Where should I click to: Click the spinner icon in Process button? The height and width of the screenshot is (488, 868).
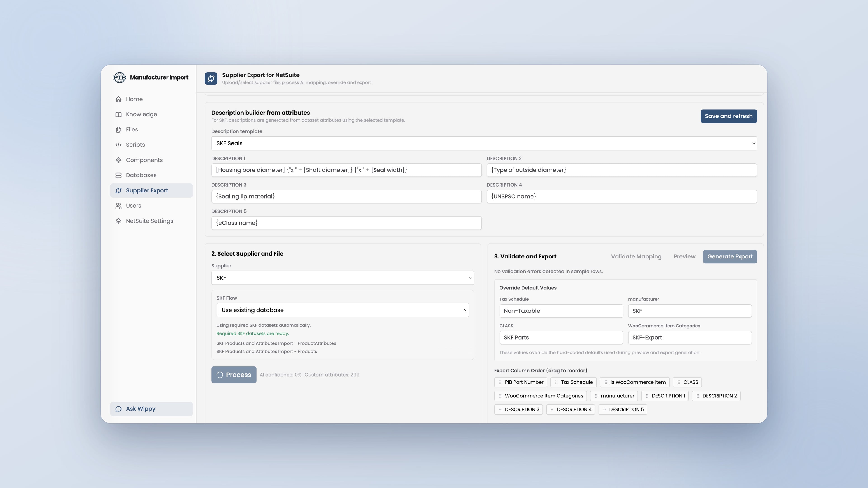(220, 375)
